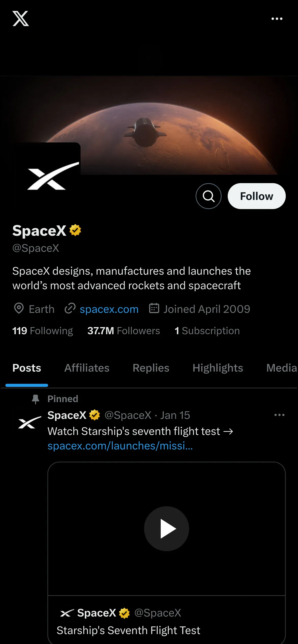Go to the Replies tab
This screenshot has height=644, width=298.
click(x=151, y=368)
